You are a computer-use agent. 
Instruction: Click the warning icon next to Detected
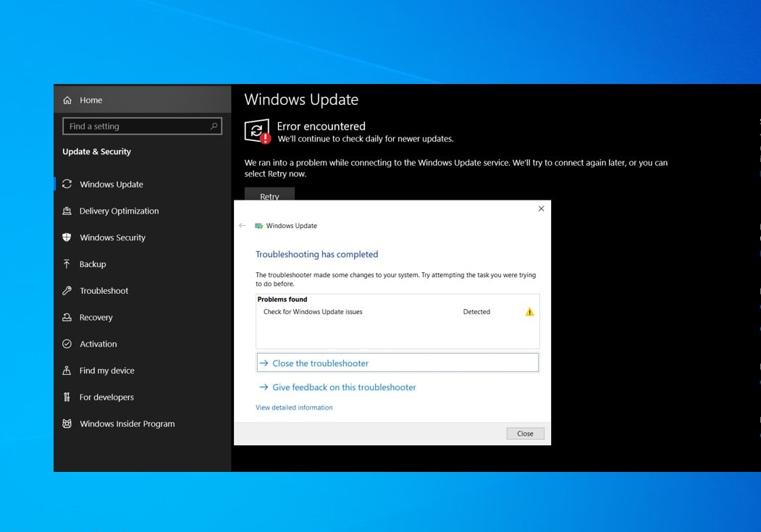click(528, 311)
